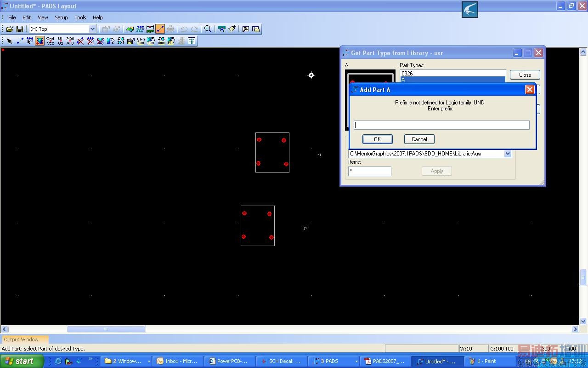Open the Edit menu

(27, 17)
